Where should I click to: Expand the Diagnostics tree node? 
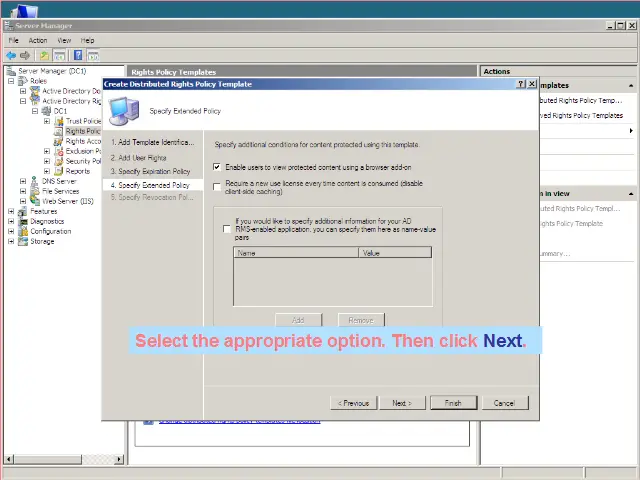[11, 221]
